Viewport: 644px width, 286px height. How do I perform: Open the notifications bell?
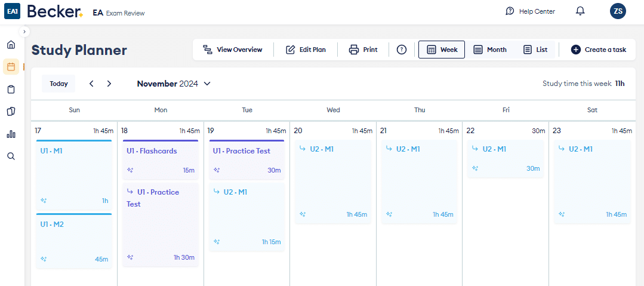pos(580,11)
